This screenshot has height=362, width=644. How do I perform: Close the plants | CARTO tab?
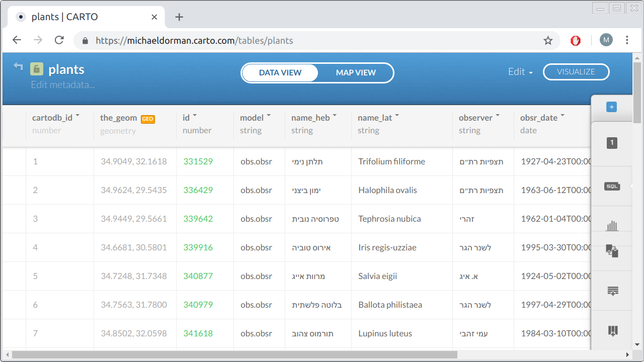coord(154,17)
